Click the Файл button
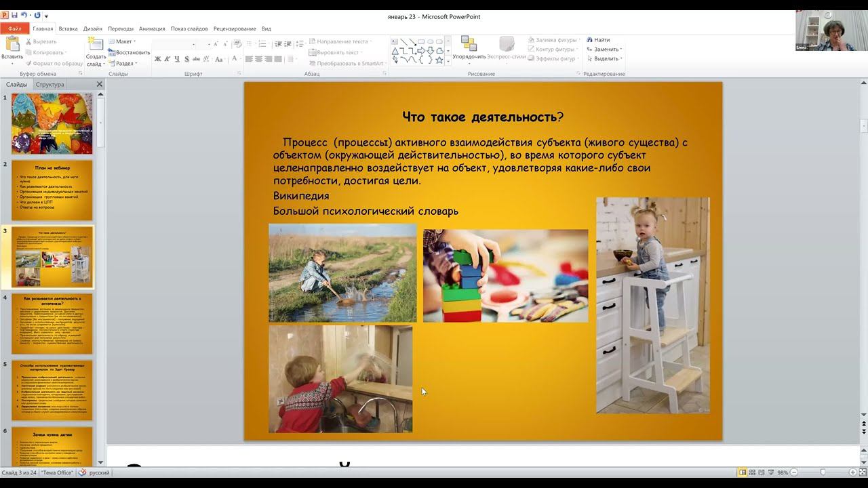This screenshot has height=488, width=868. [14, 28]
